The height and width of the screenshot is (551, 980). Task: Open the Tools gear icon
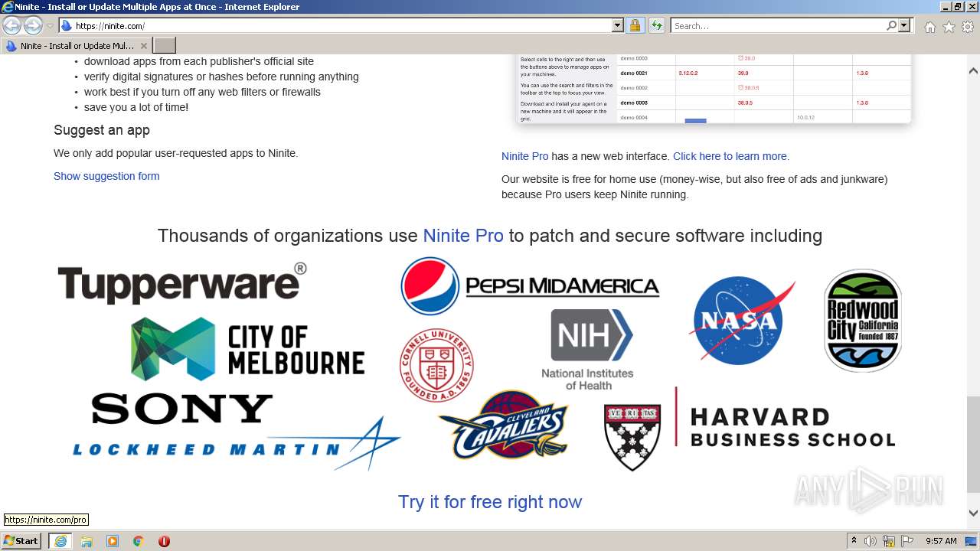[x=968, y=27]
